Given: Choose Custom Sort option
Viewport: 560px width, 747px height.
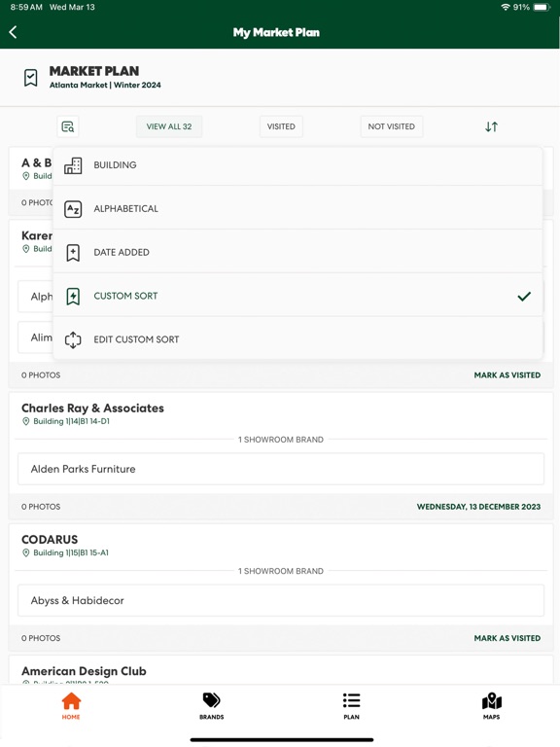Looking at the screenshot, I should (297, 296).
